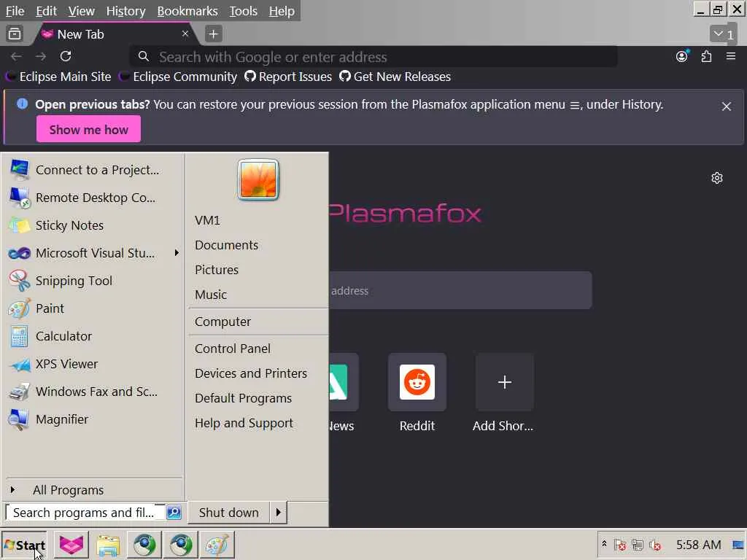
Task: Click the search magnifier button in Start menu
Action: point(174,513)
